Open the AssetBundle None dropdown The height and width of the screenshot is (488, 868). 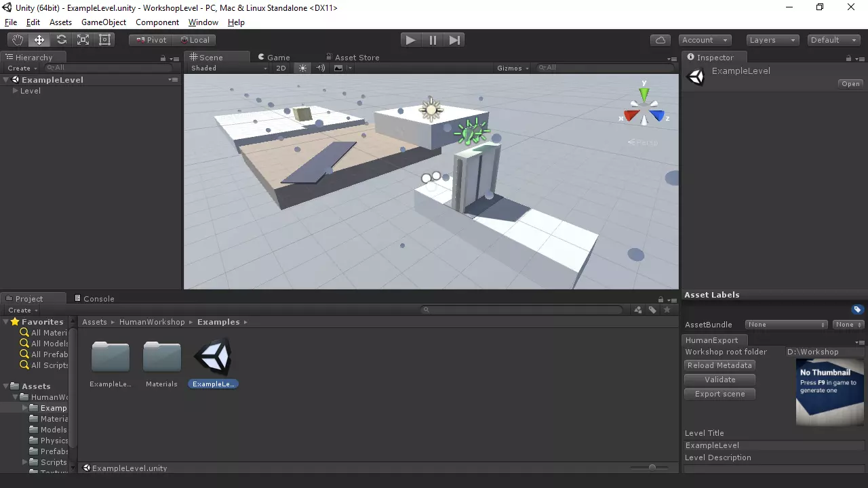pos(787,325)
